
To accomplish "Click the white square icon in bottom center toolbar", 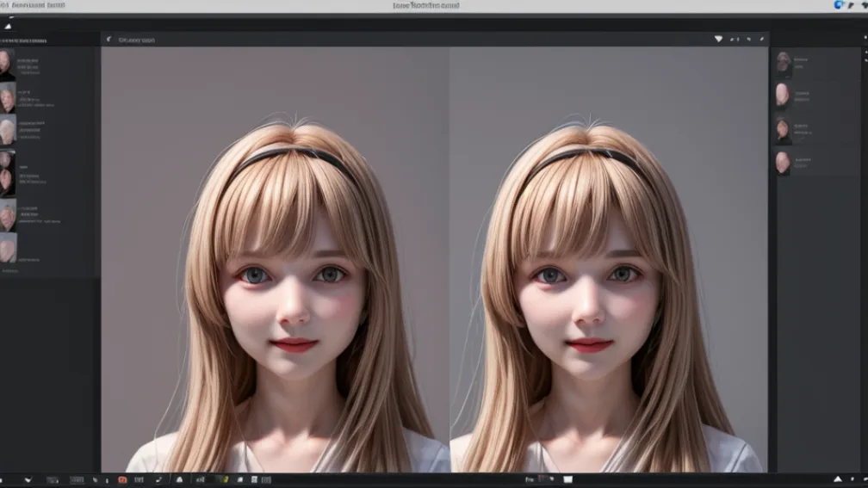I will pyautogui.click(x=567, y=479).
